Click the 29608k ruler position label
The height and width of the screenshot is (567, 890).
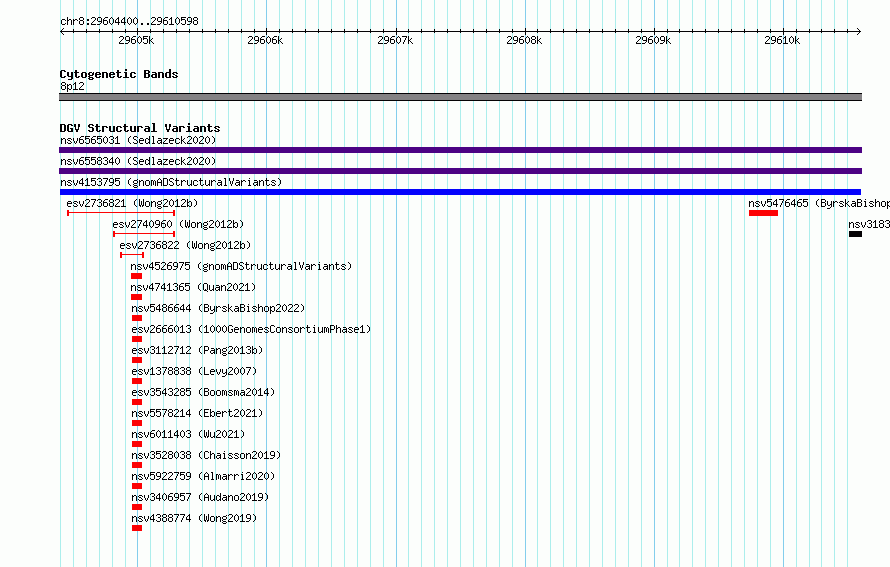tap(524, 40)
